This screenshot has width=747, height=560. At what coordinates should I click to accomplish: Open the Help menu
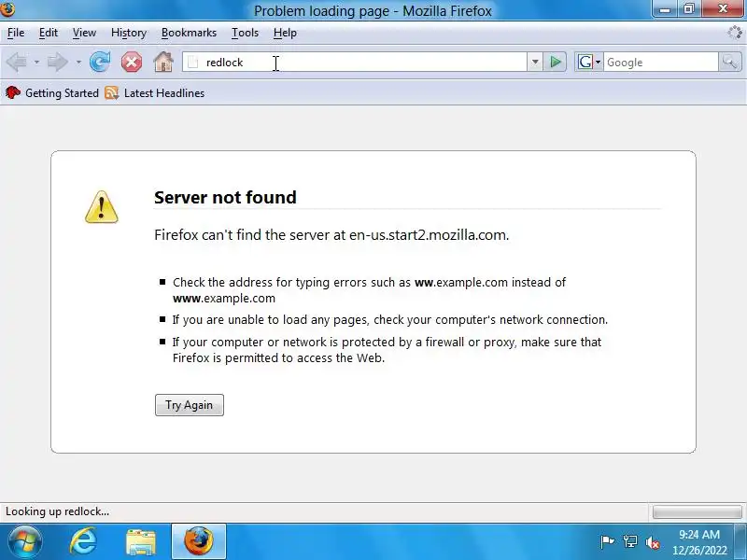tap(285, 33)
